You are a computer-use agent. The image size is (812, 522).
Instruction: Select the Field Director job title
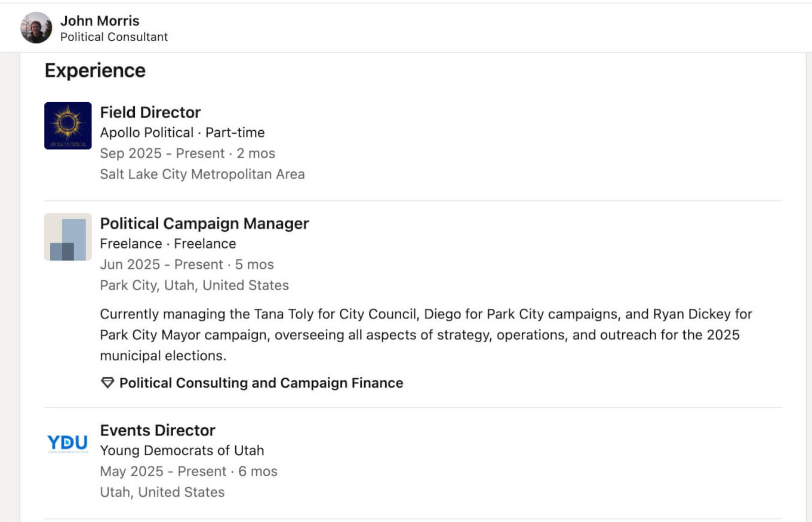tap(150, 112)
